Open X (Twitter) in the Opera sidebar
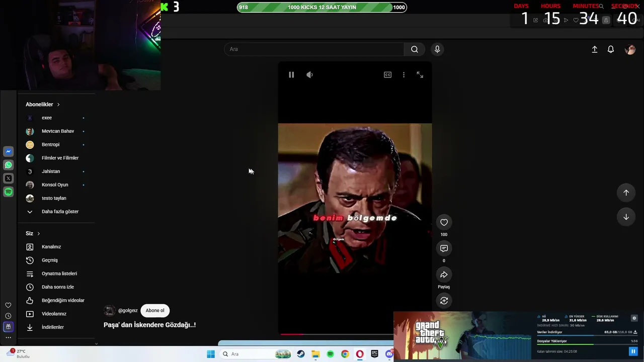 pos(9,178)
